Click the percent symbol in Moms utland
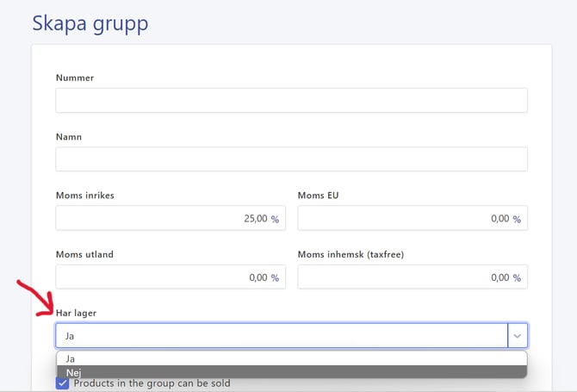The height and width of the screenshot is (392, 577). coord(275,278)
